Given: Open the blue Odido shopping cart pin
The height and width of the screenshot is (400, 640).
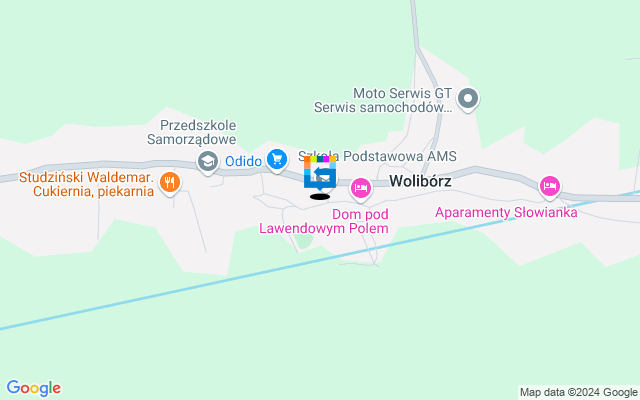Looking at the screenshot, I should point(277,160).
